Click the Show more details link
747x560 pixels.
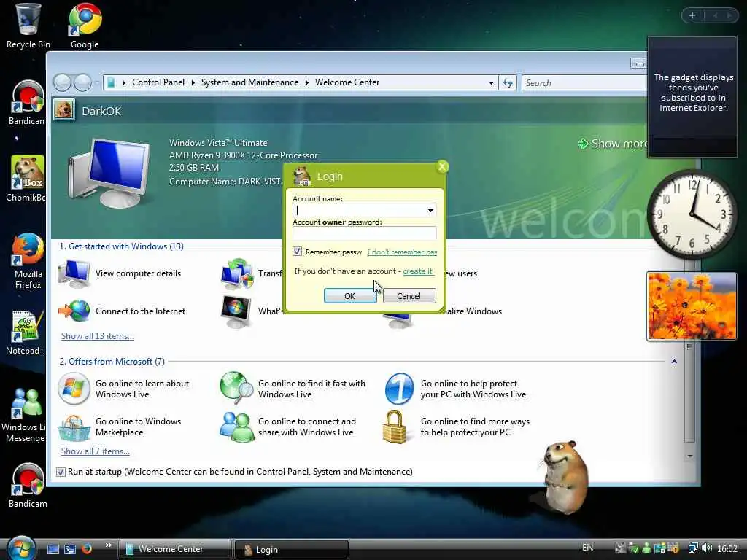point(613,144)
